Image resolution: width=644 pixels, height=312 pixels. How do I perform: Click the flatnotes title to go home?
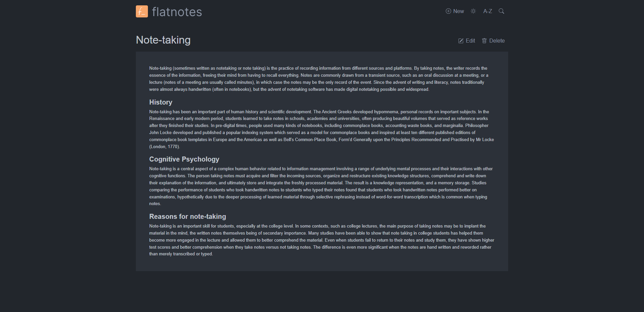pyautogui.click(x=177, y=11)
